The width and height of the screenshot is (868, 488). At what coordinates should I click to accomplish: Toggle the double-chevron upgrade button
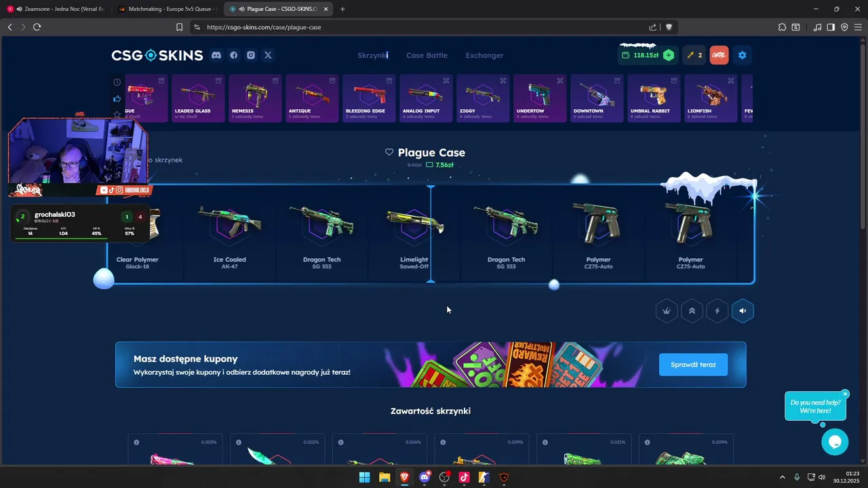692,311
